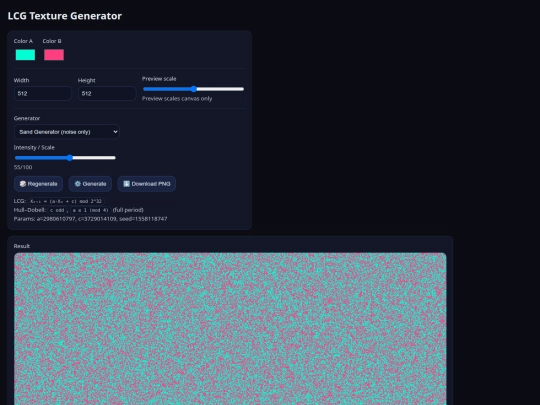
Task: Click the generated texture canvas
Action: pos(230,329)
